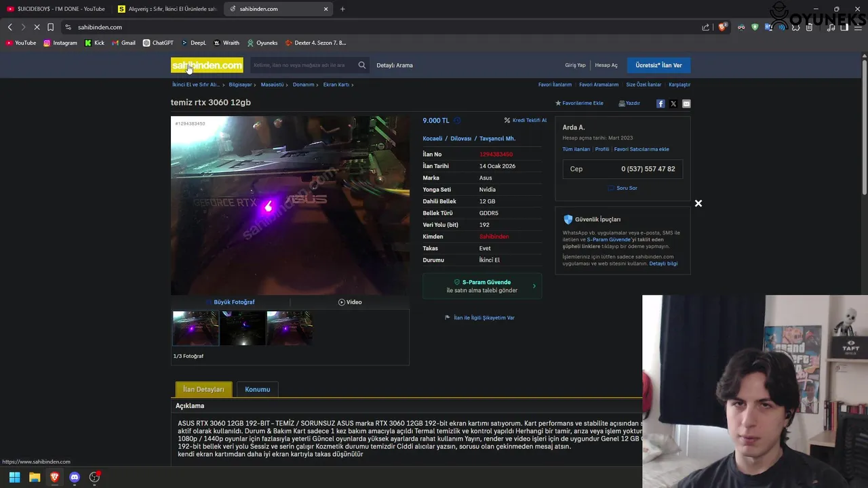Select first photo thumbnail
This screenshot has width=868, height=488.
tap(196, 328)
